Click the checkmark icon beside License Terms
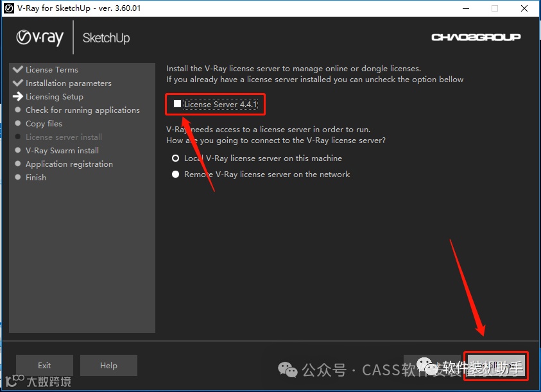This screenshot has height=392, width=541. click(x=17, y=69)
